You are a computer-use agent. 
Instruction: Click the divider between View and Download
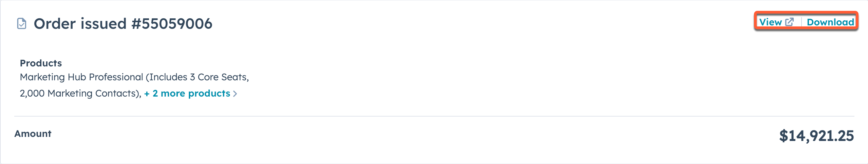pyautogui.click(x=801, y=22)
